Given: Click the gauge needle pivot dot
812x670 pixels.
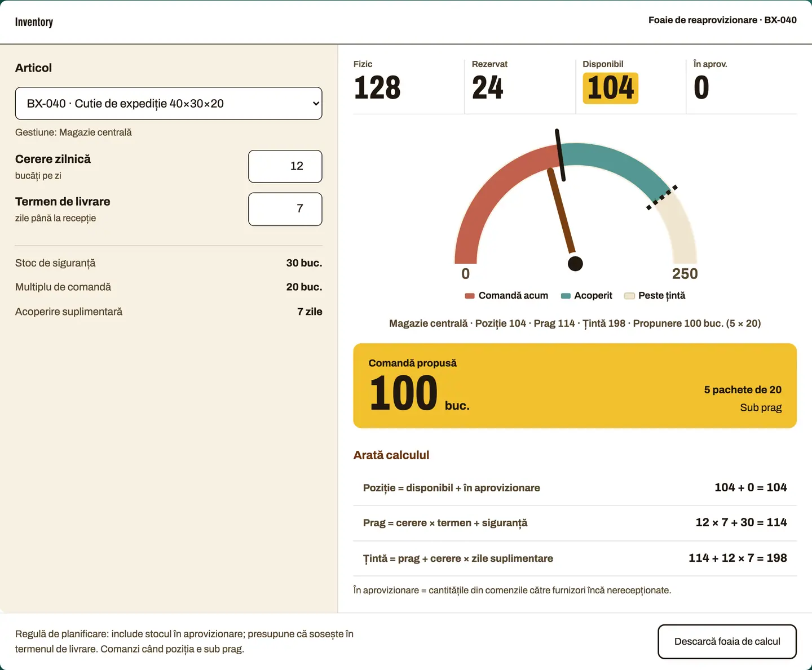Looking at the screenshot, I should (575, 263).
